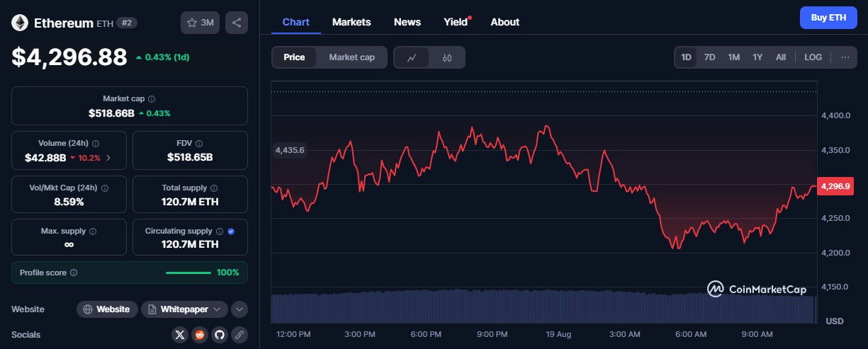Open the About tab
This screenshot has height=349, width=868.
click(505, 22)
